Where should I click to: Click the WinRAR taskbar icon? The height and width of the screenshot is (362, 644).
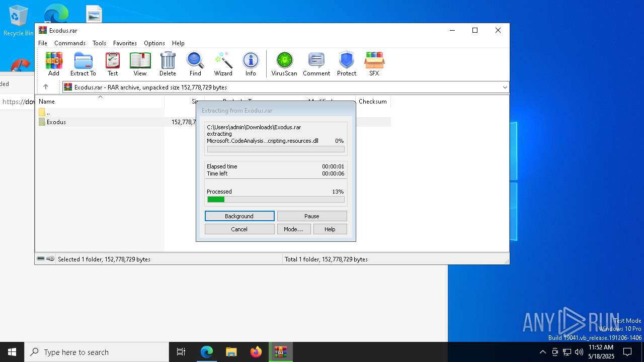coord(280,352)
